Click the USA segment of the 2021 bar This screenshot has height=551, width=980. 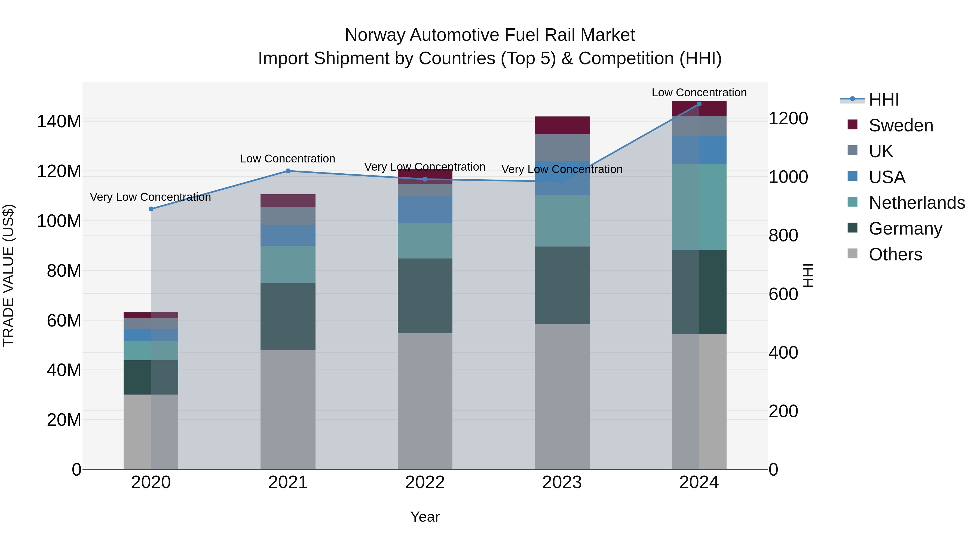tap(288, 235)
